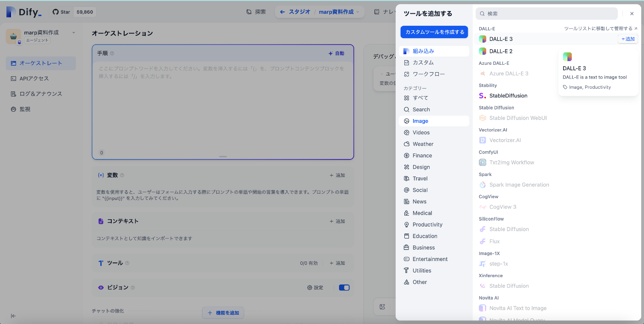Click the ツール hammer icon
The image size is (644, 324).
click(101, 263)
